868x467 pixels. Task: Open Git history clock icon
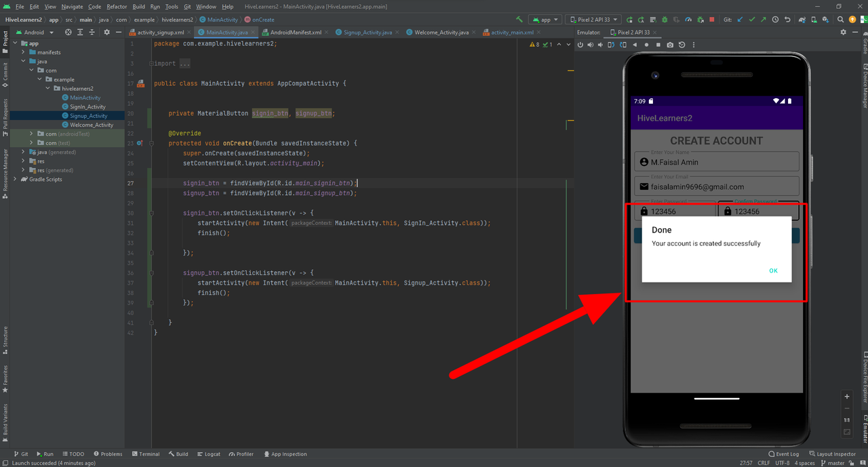[775, 20]
